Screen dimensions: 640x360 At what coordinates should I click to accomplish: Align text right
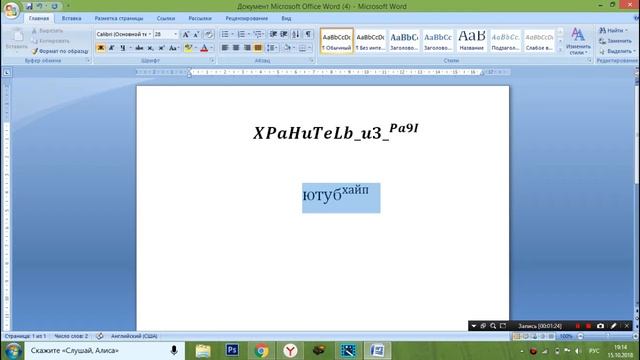click(247, 48)
